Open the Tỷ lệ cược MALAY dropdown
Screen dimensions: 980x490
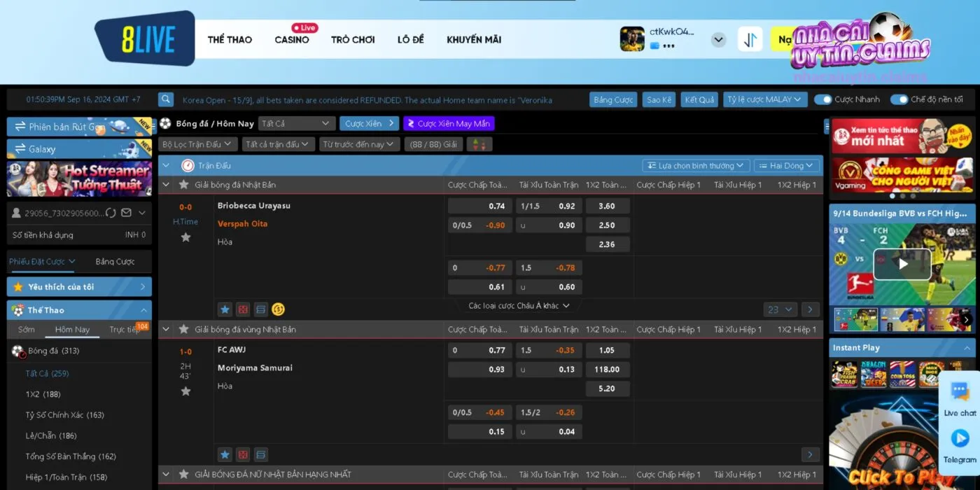[765, 99]
